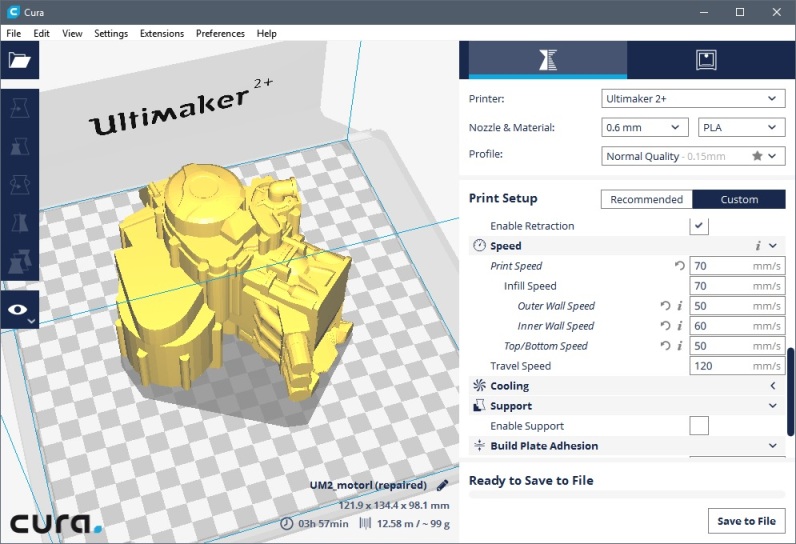The width and height of the screenshot is (796, 544).
Task: Check the Enable Support checkbox
Action: click(x=699, y=426)
